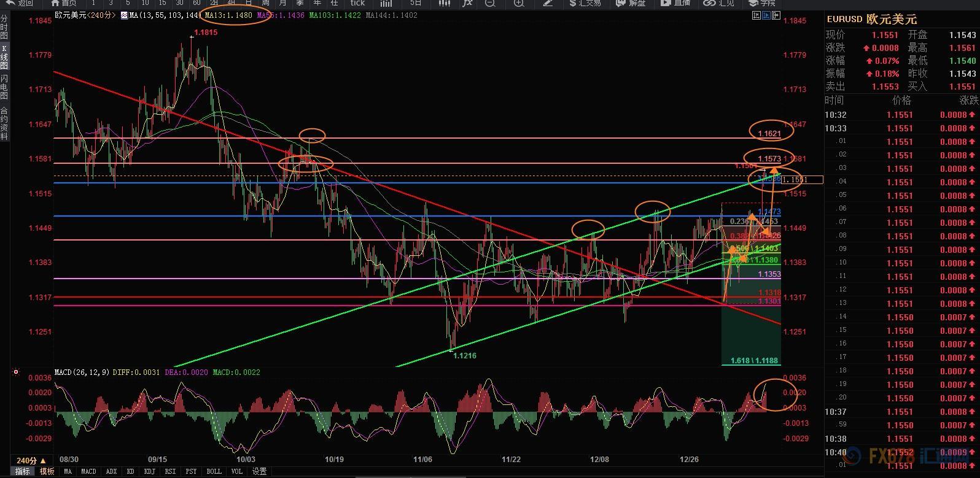980x478 pixels.
Task: Click MACD panel gear icon
Action: (16, 372)
